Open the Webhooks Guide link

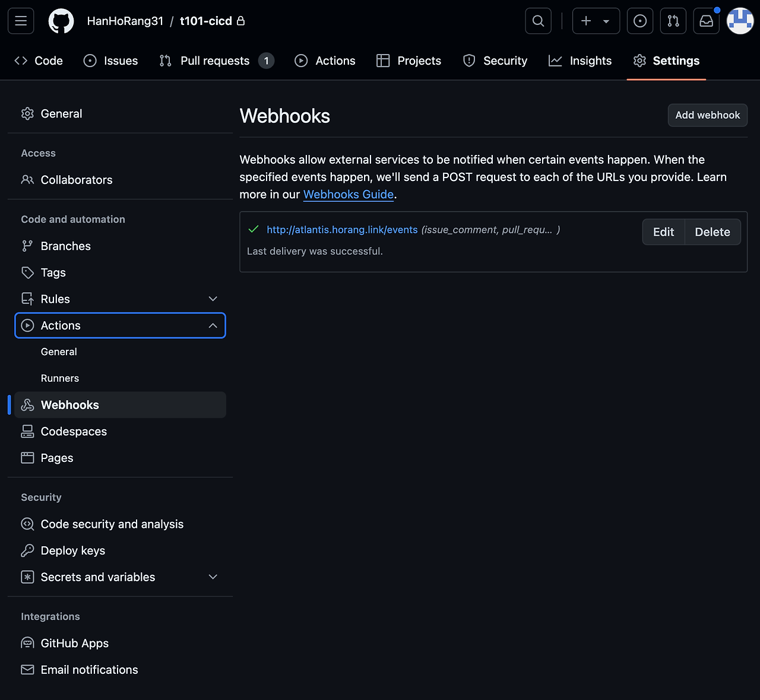point(349,194)
